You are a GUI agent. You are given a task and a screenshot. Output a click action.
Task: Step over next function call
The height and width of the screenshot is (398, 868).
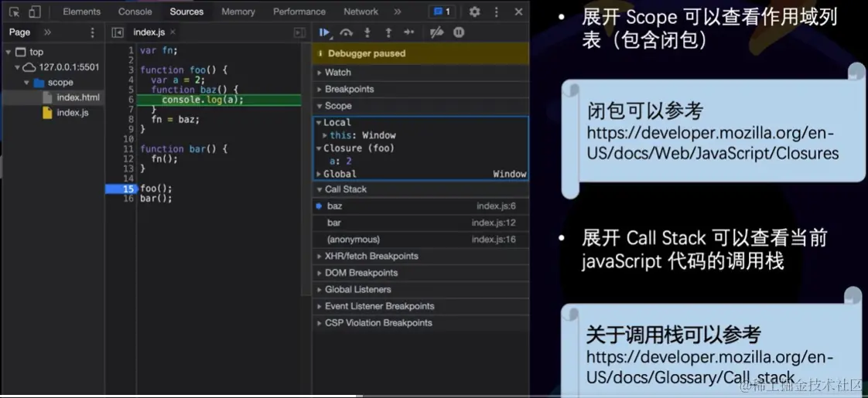(x=346, y=32)
